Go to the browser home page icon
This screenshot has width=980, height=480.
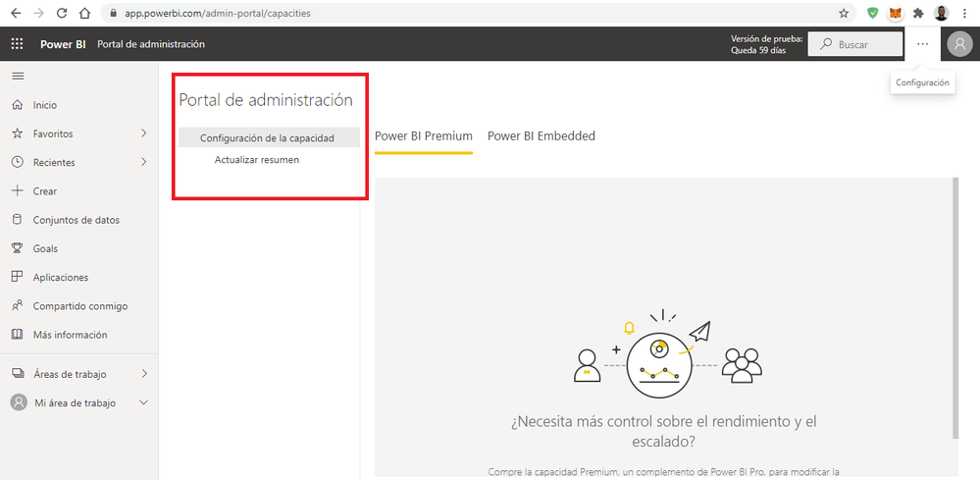85,13
